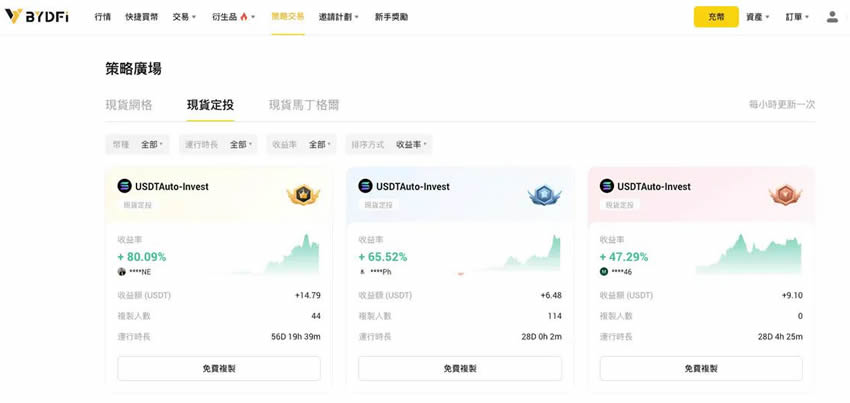Image resolution: width=850 pixels, height=403 pixels.
Task: Open the 資產 menu
Action: (757, 17)
